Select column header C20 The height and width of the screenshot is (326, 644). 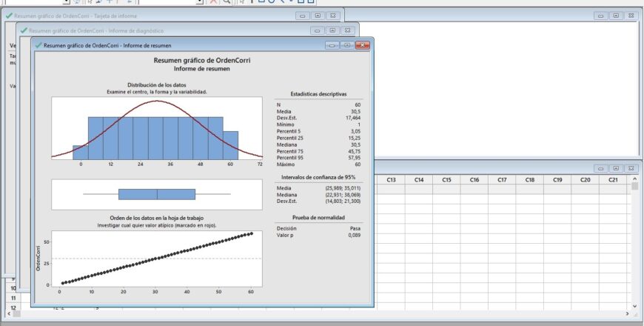pos(586,179)
